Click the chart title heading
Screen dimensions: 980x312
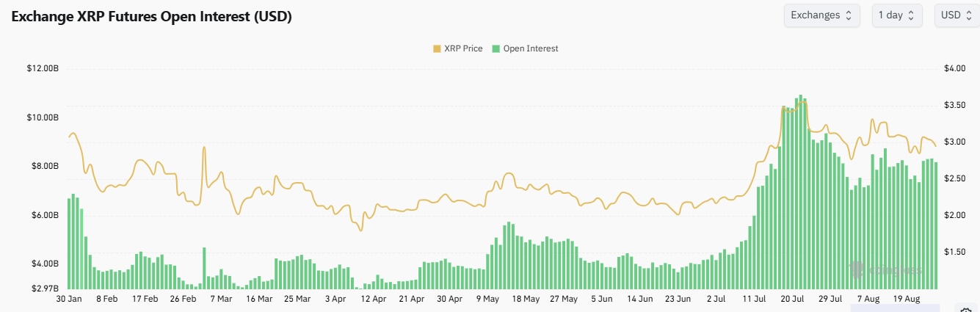click(151, 17)
